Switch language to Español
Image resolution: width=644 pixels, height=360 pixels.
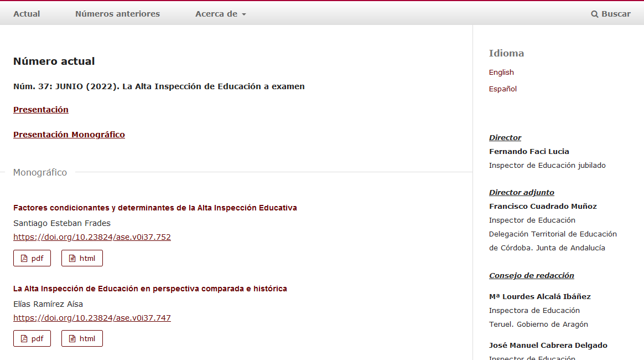click(x=502, y=89)
